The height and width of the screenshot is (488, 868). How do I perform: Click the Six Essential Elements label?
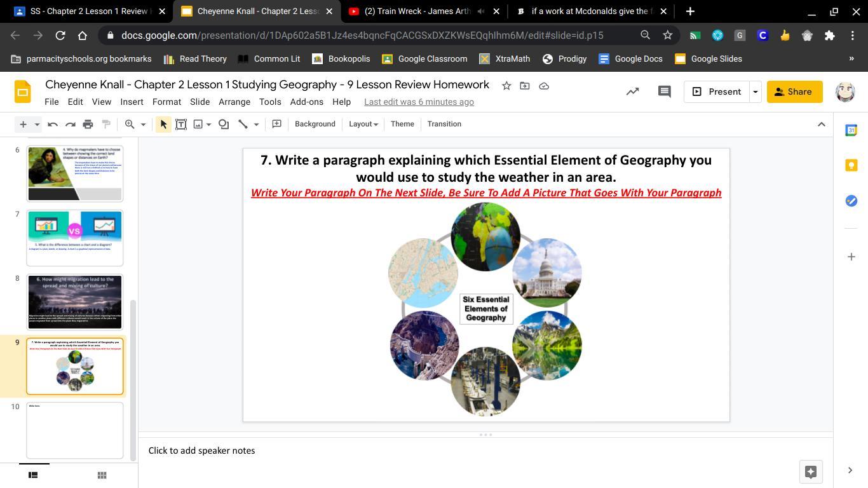(486, 309)
